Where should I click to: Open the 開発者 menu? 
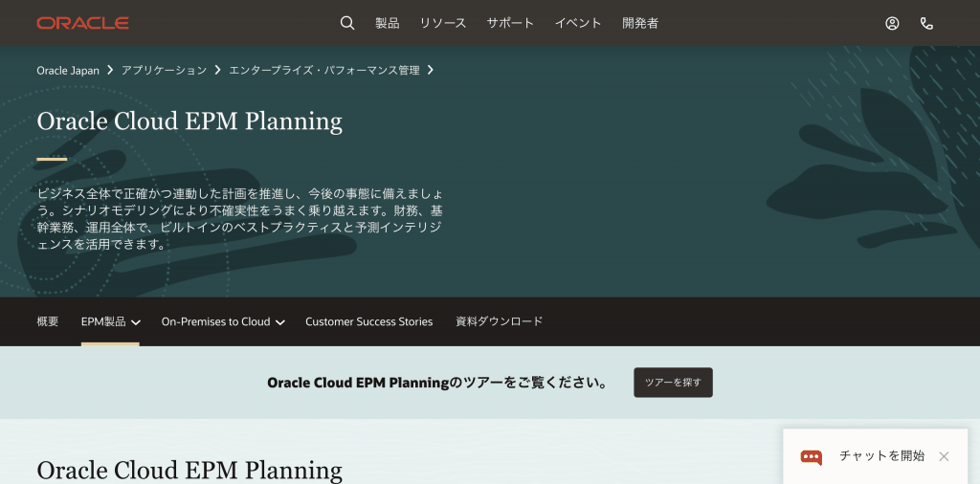640,23
